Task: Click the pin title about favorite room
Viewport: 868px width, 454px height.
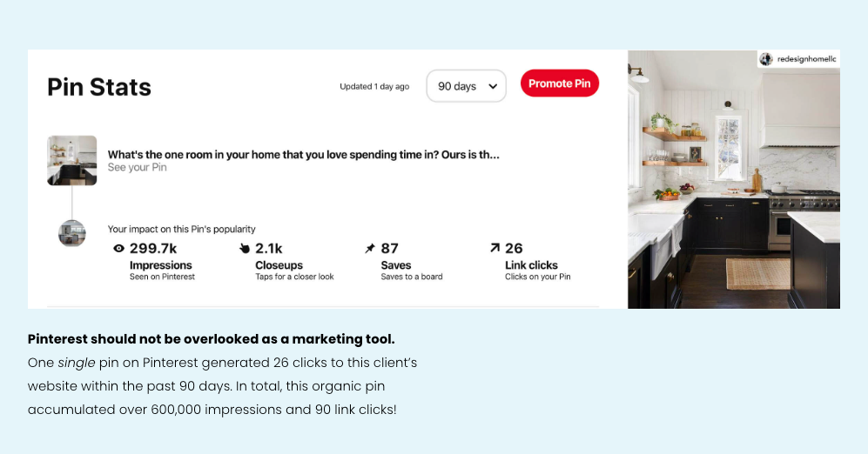Action: (303, 154)
